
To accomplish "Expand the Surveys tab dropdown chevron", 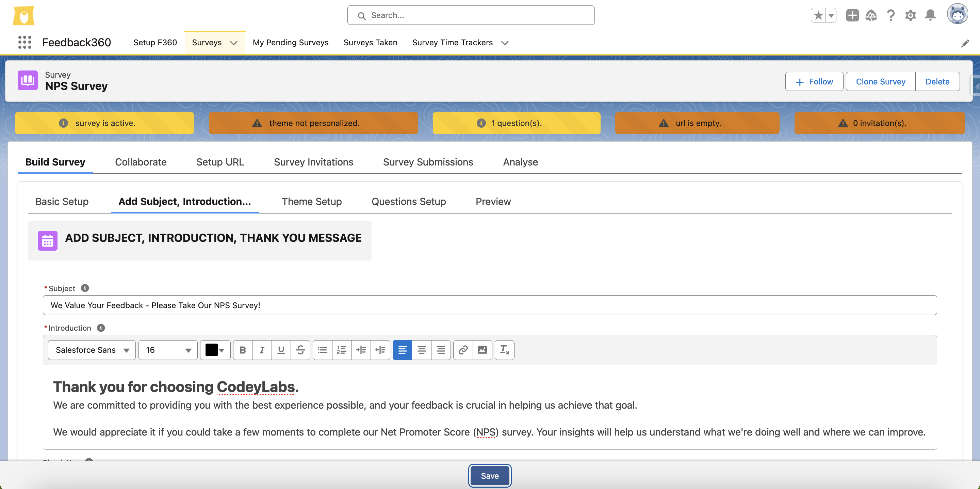I will pos(233,43).
